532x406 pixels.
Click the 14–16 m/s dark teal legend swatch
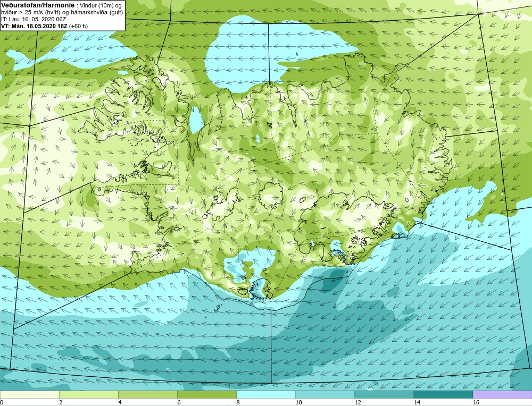[x=443, y=394]
